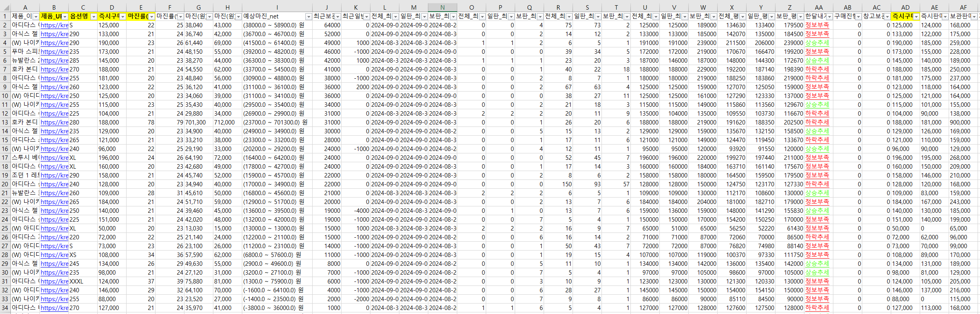Viewport: 980px width, 314px height.
Task: Select the 199270 cell in column X
Action: [732, 158]
